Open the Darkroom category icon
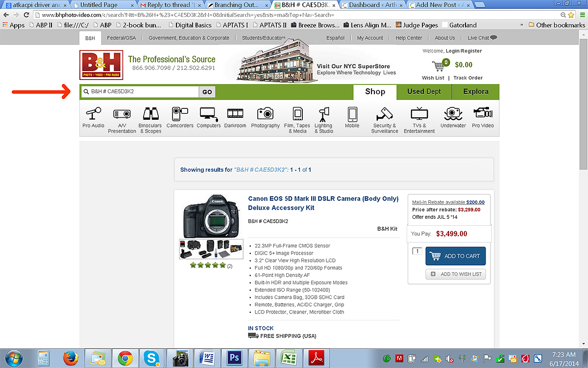The height and width of the screenshot is (368, 588). click(x=235, y=114)
